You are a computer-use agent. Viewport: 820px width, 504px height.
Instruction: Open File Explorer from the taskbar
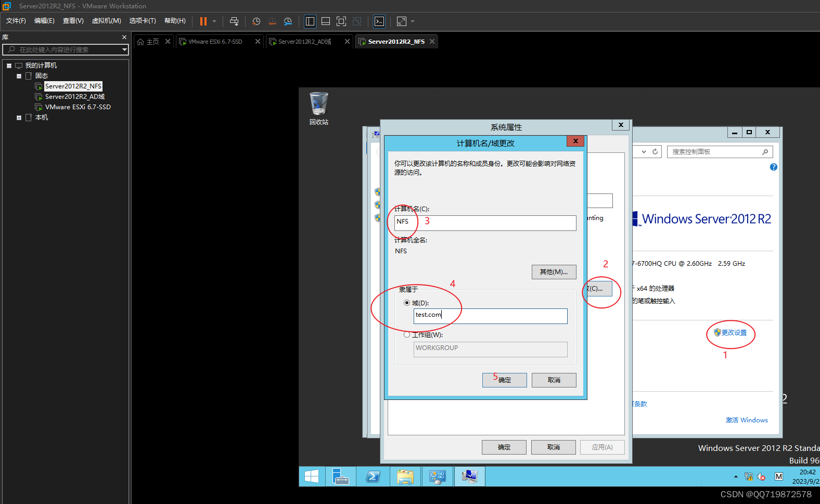[x=405, y=476]
